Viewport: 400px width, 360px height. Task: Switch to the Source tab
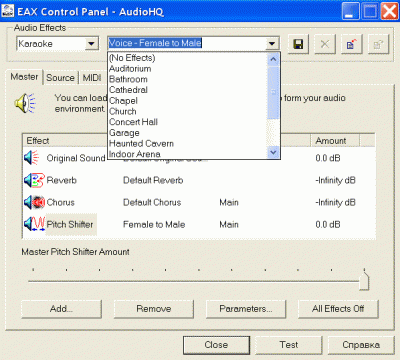(60, 78)
